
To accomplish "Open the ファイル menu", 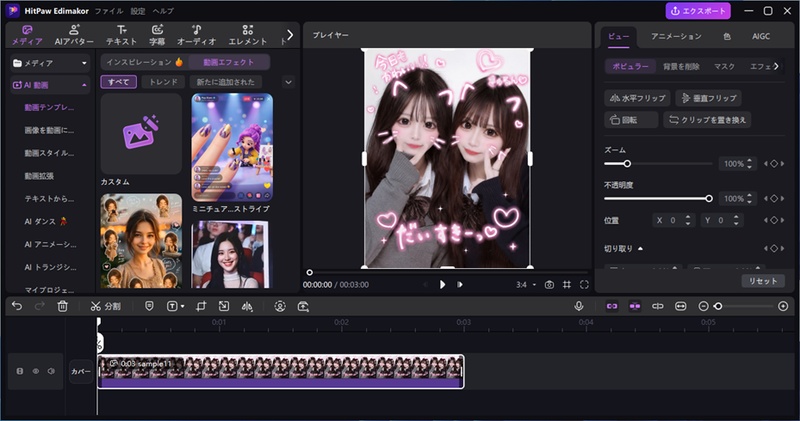I will (109, 11).
